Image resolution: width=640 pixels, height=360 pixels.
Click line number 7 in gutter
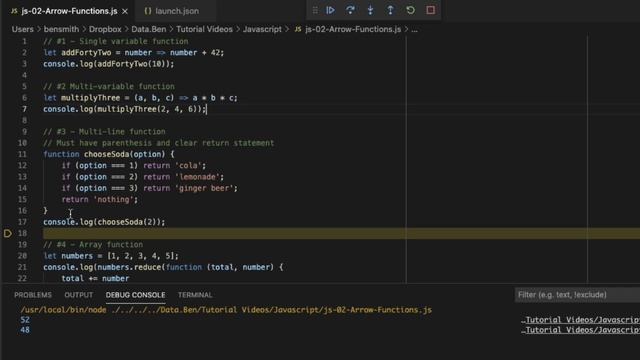pyautogui.click(x=24, y=109)
